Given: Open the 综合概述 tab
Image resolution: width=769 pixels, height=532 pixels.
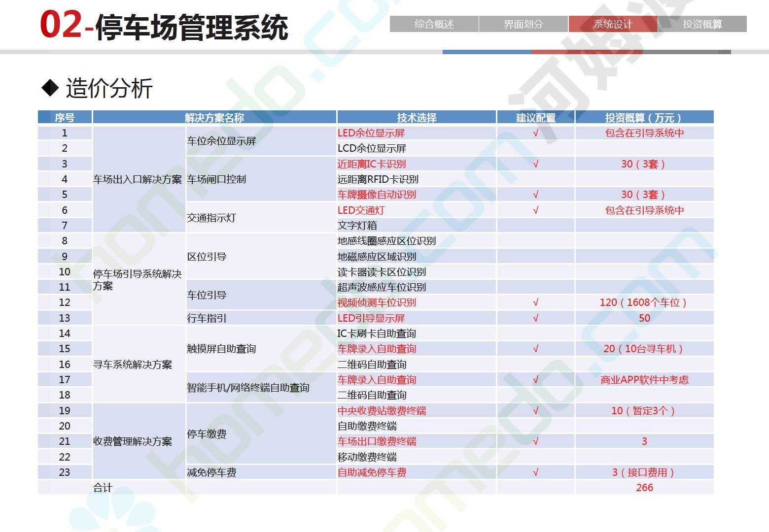Looking at the screenshot, I should [434, 24].
